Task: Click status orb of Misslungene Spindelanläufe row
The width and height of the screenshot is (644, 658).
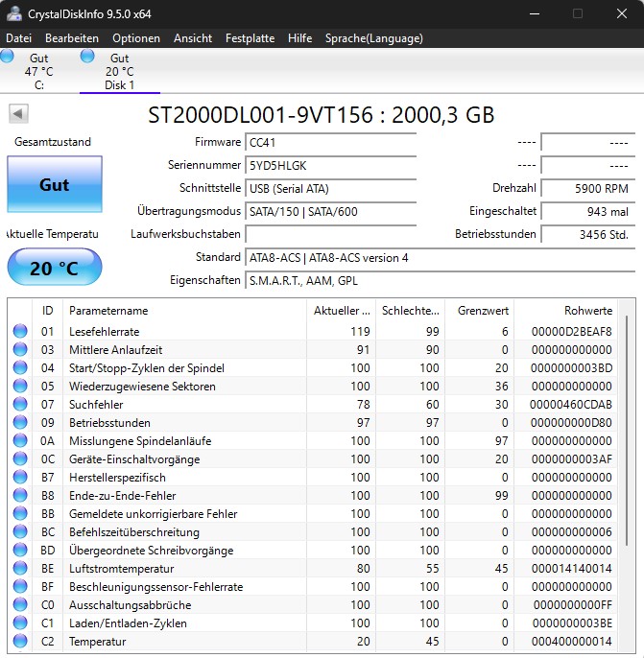Action: tap(20, 440)
